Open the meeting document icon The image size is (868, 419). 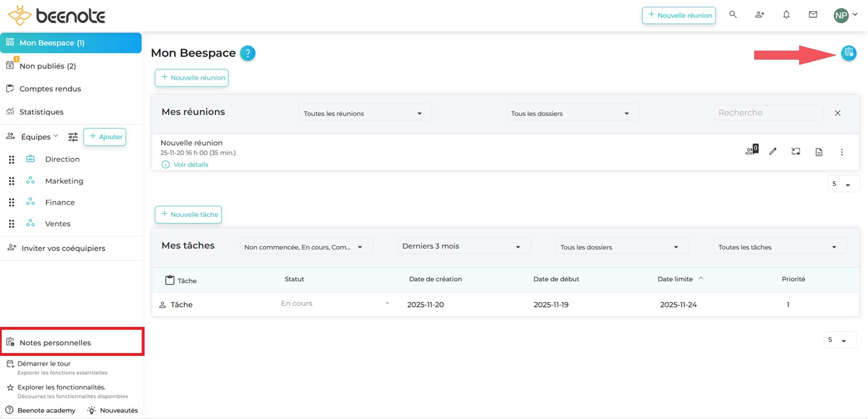[818, 152]
